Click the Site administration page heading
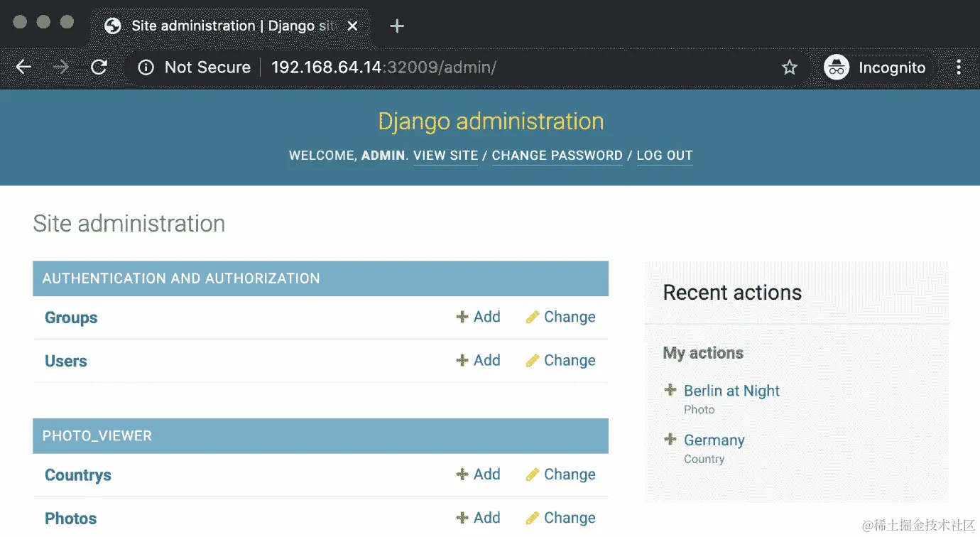 pos(129,224)
